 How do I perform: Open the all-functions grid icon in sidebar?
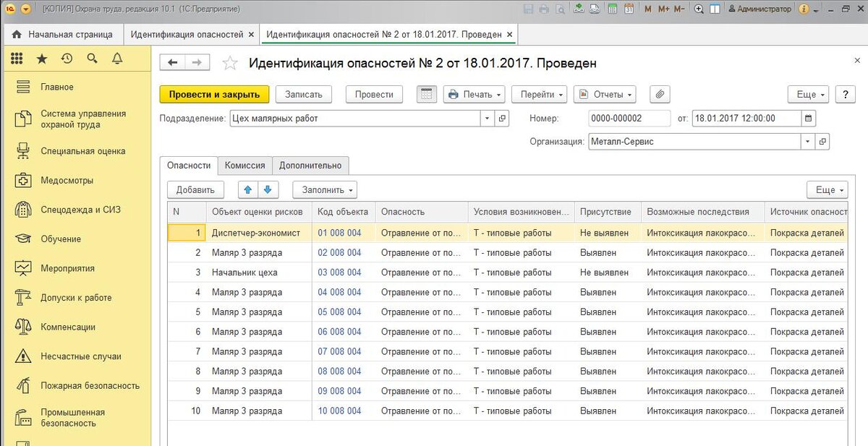point(18,58)
